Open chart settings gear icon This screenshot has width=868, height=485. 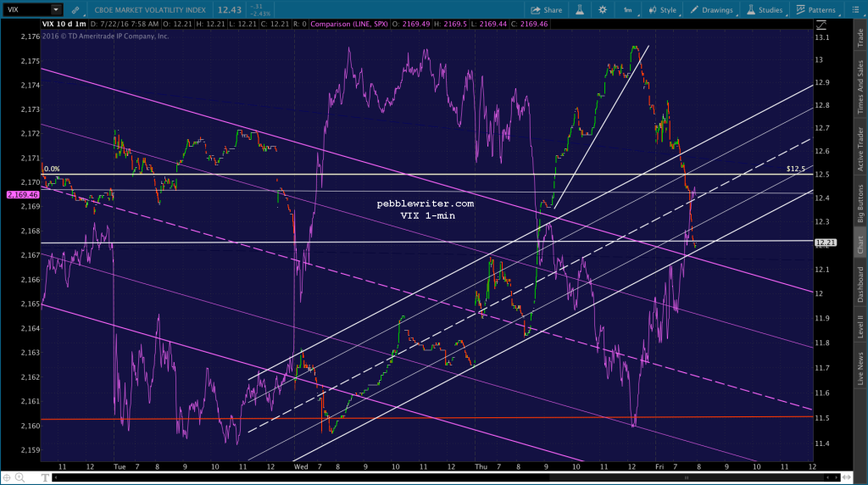[603, 9]
